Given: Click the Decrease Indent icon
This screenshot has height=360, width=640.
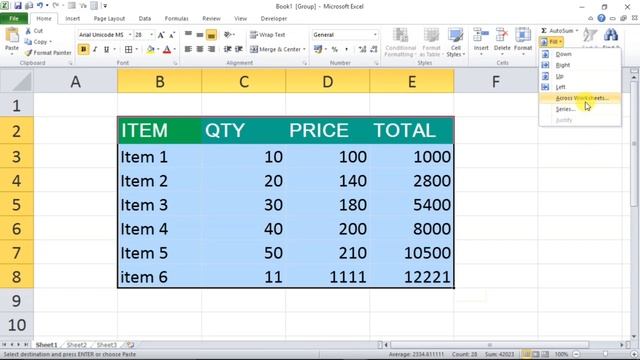Looking at the screenshot, I should (227, 49).
